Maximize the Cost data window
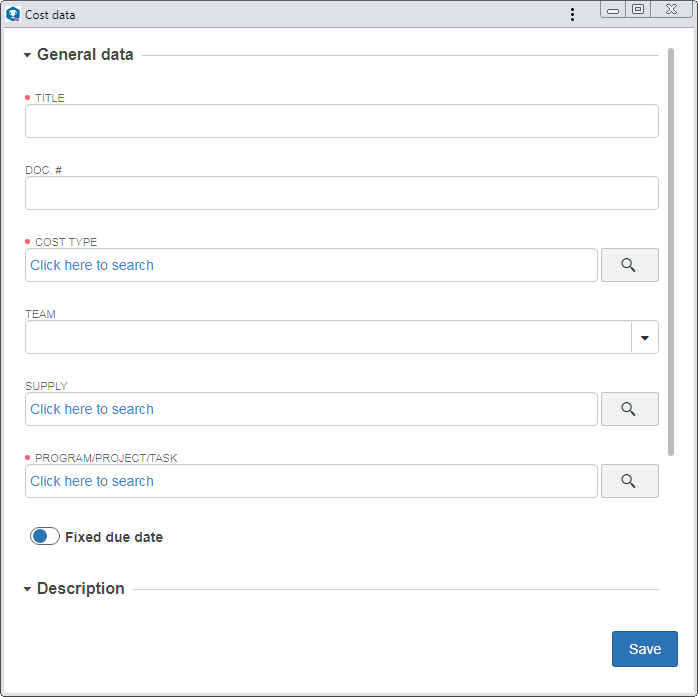 click(638, 10)
